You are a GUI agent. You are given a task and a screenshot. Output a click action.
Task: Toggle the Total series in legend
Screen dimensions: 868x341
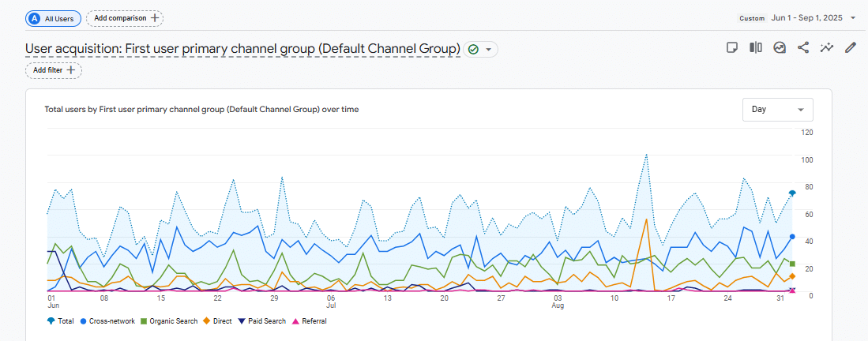coord(62,321)
